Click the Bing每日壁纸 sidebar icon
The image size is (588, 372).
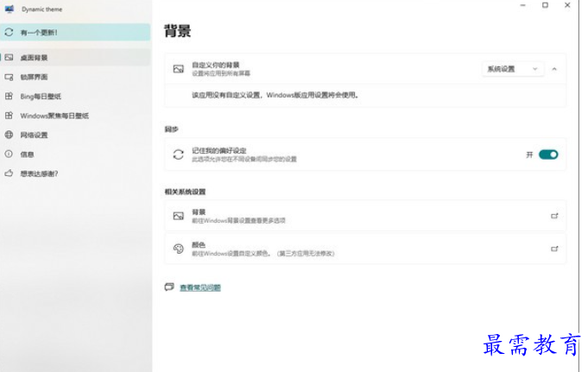coord(9,96)
